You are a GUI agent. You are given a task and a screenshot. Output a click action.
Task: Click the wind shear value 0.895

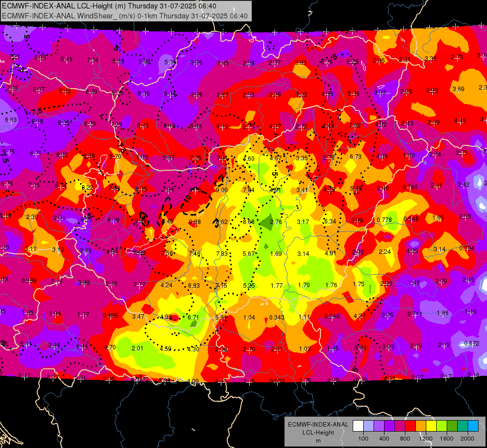point(110,315)
